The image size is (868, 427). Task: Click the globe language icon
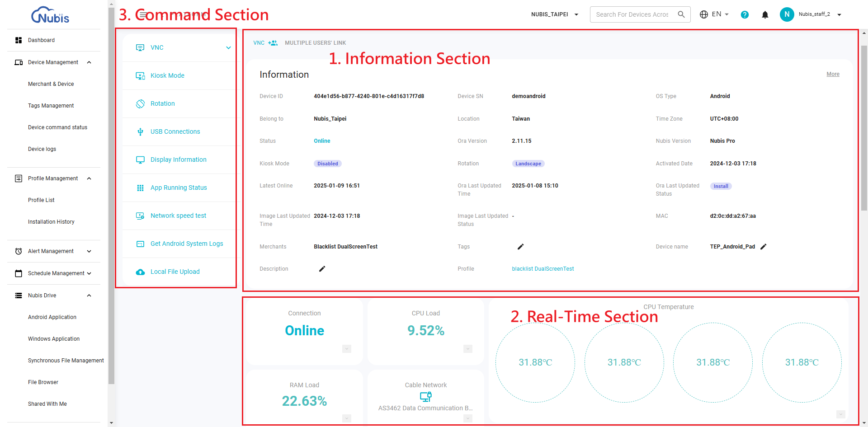704,14
